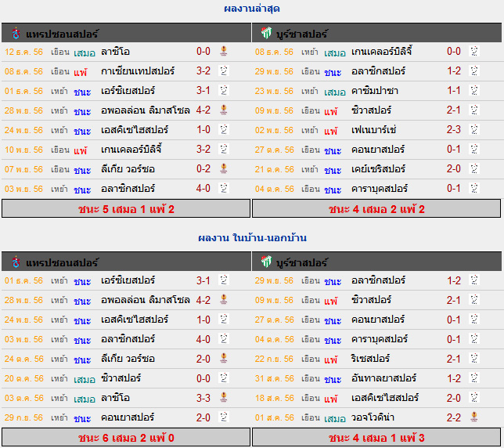
Task: Click the league icon beside ซิวาสปอร์ 0-0
Action: click(x=224, y=378)
